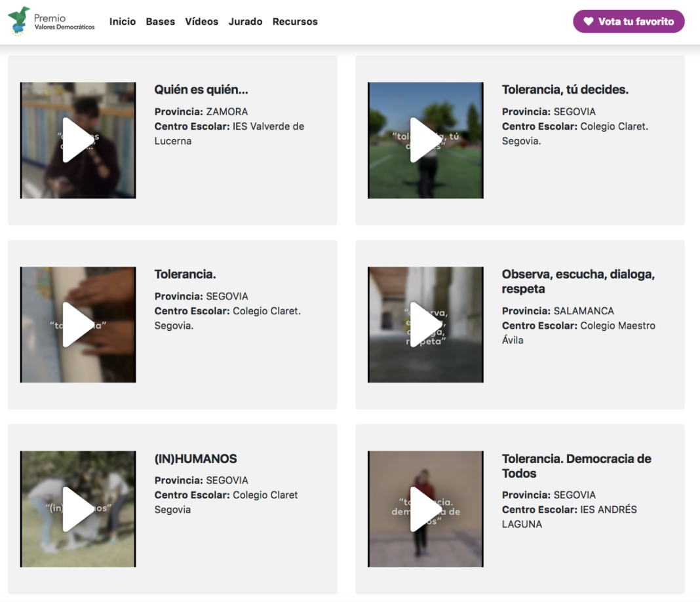
Task: Click the 'Tolerancia, tú decides.' title
Action: click(565, 90)
